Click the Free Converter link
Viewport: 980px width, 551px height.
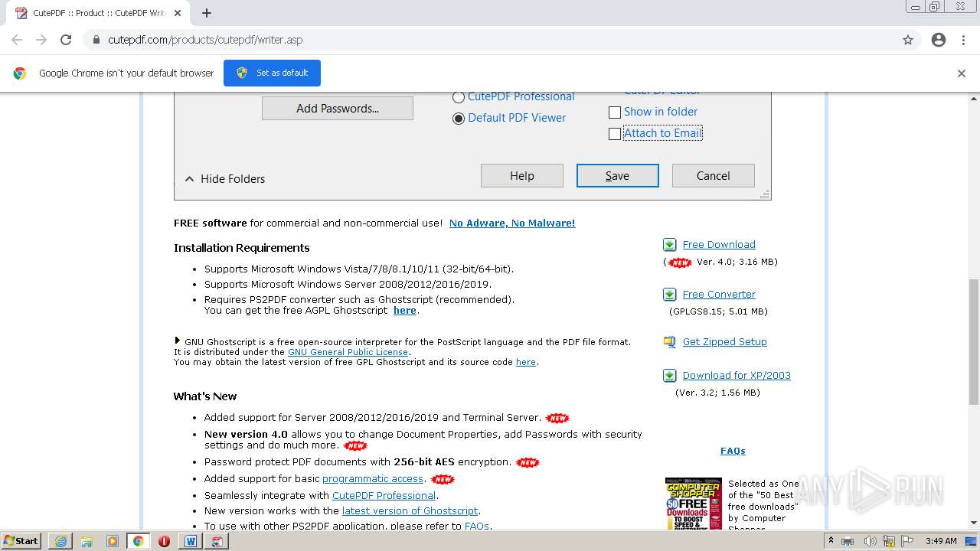click(719, 295)
